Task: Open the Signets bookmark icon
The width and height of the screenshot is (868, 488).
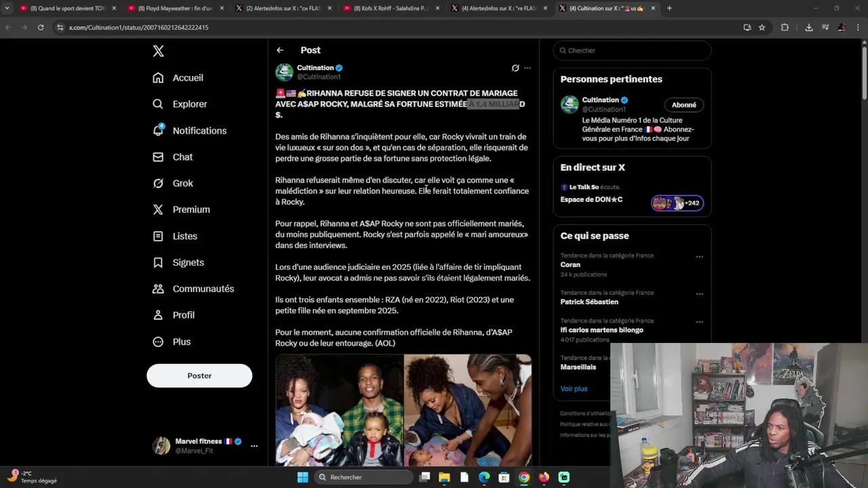Action: [x=158, y=262]
